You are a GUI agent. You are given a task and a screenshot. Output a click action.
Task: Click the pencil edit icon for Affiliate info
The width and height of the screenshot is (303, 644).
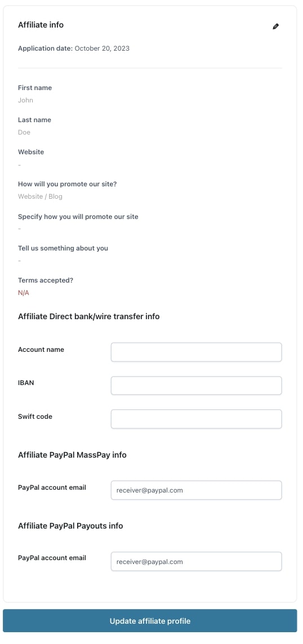[x=275, y=26]
